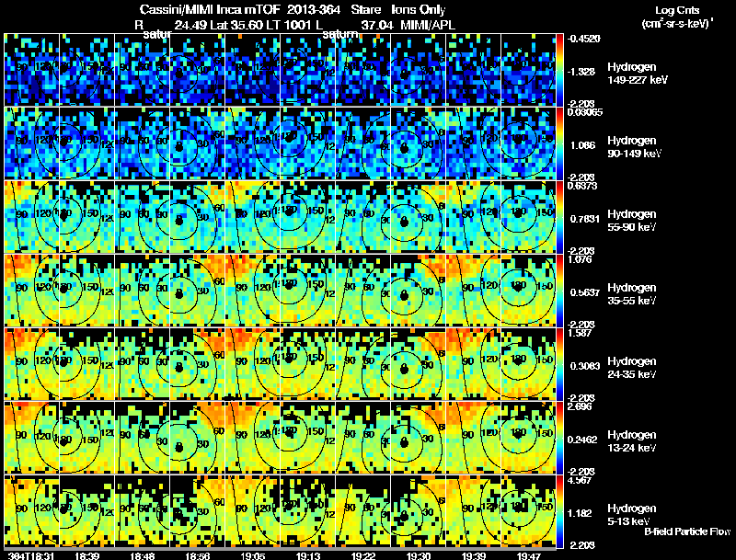Image resolution: width=736 pixels, height=560 pixels.
Task: Select the 'Hydrogen 90-149 keV' row label
Action: pos(634,147)
